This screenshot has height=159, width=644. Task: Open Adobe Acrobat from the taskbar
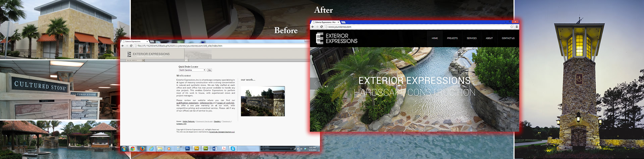[x=224, y=149]
